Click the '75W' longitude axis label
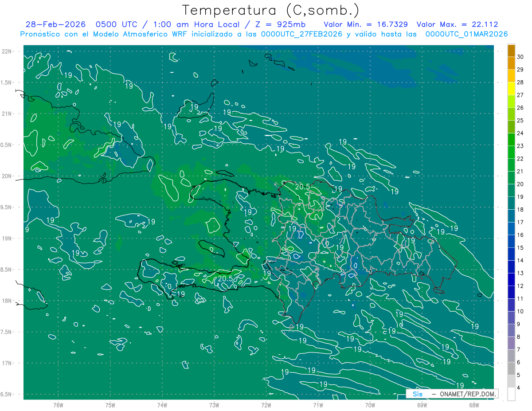The image size is (532, 411). pos(110,406)
